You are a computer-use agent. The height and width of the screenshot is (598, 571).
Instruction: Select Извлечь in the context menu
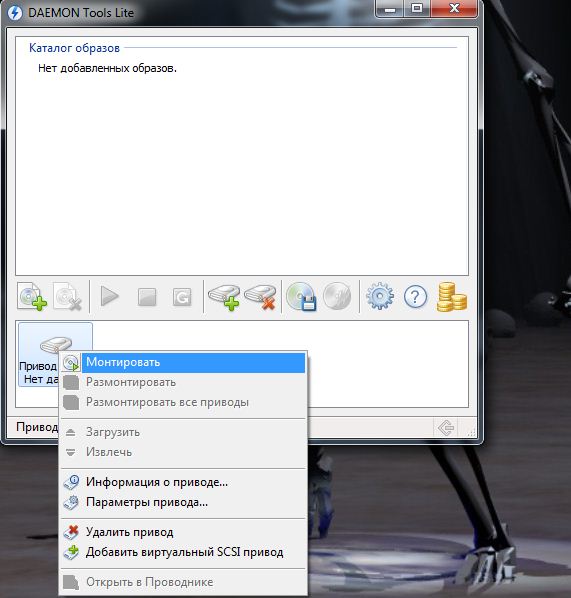(183, 452)
